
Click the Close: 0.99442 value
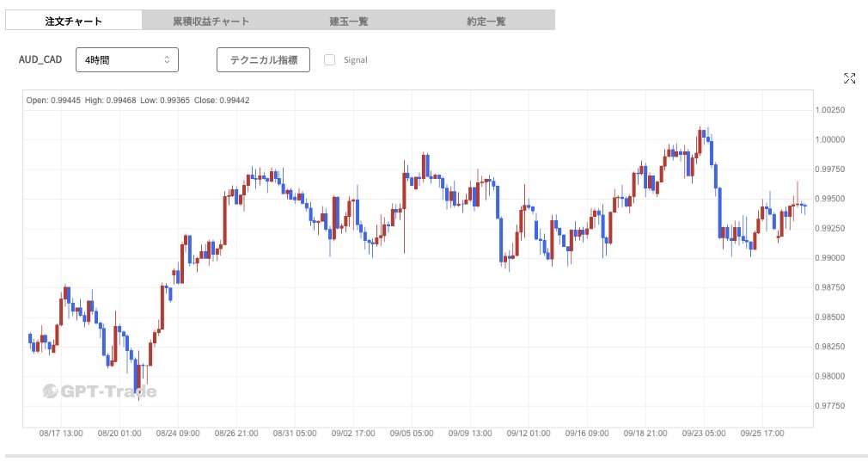222,101
